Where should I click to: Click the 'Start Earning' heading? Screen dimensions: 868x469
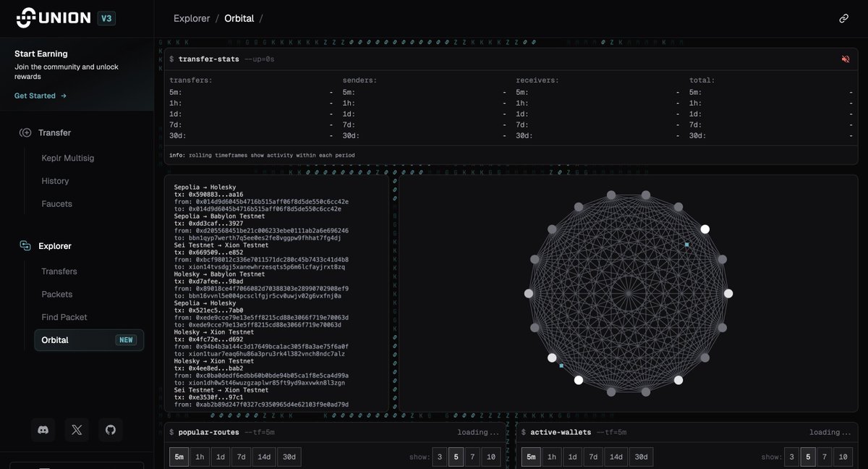[41, 54]
